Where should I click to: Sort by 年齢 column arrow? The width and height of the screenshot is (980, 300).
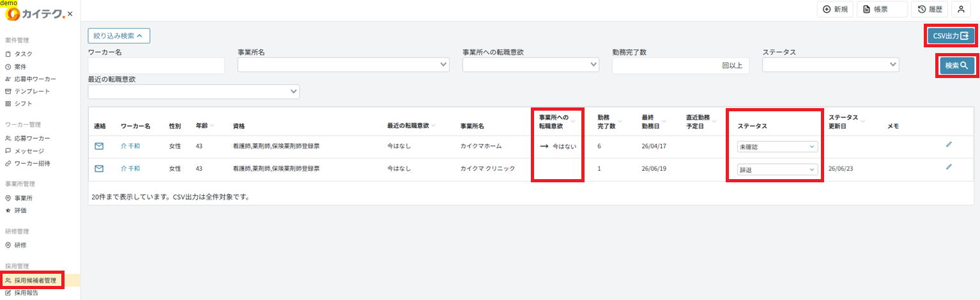pos(212,125)
